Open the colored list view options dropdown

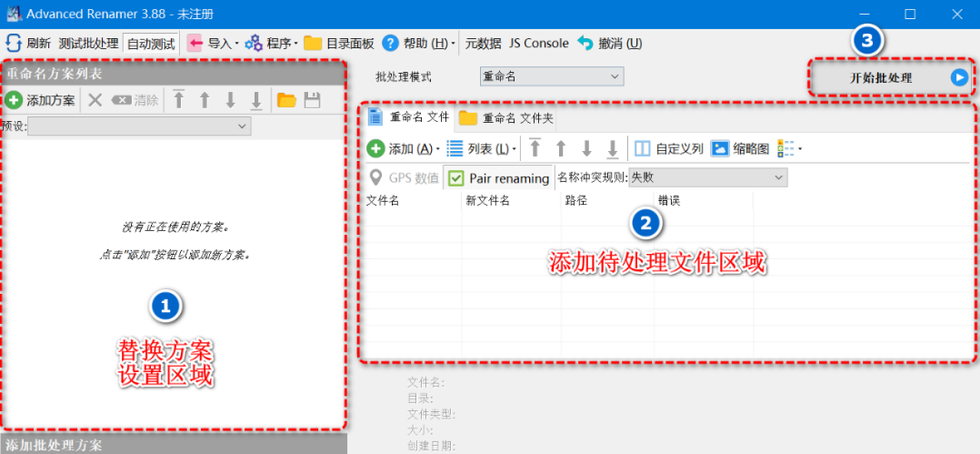[x=789, y=149]
